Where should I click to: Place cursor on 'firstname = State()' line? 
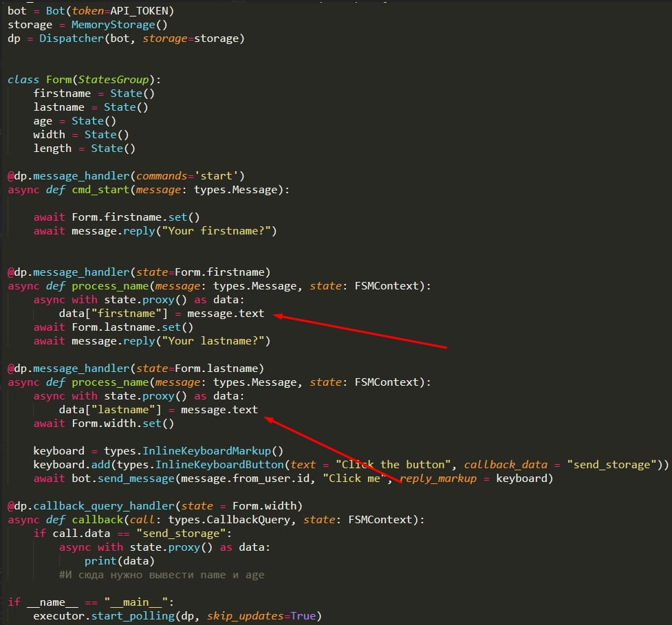click(94, 94)
